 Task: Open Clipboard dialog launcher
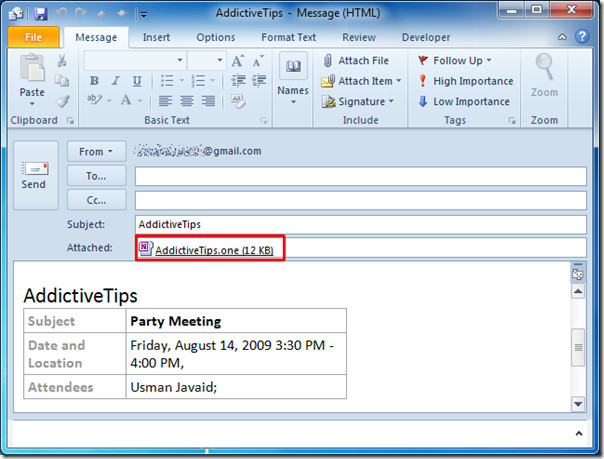(70, 121)
